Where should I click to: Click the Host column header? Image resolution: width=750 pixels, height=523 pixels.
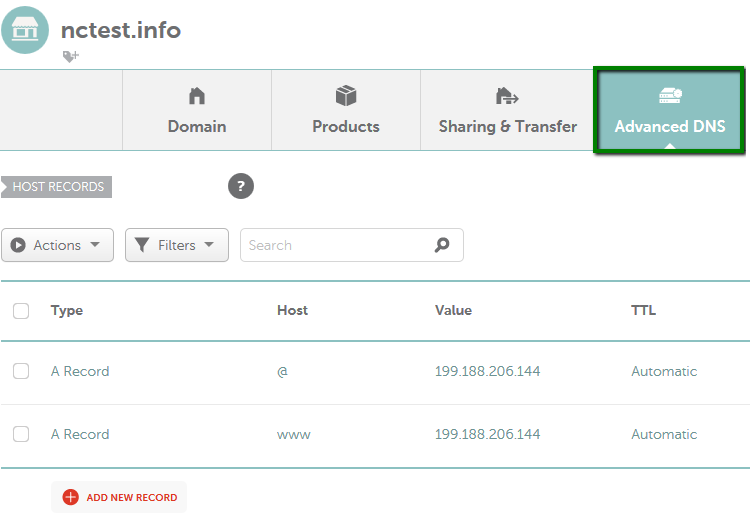pyautogui.click(x=292, y=310)
